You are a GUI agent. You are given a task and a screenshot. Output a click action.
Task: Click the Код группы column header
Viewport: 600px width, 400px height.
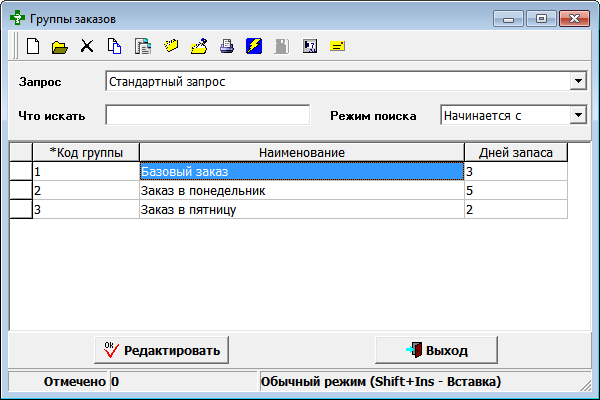(86, 151)
